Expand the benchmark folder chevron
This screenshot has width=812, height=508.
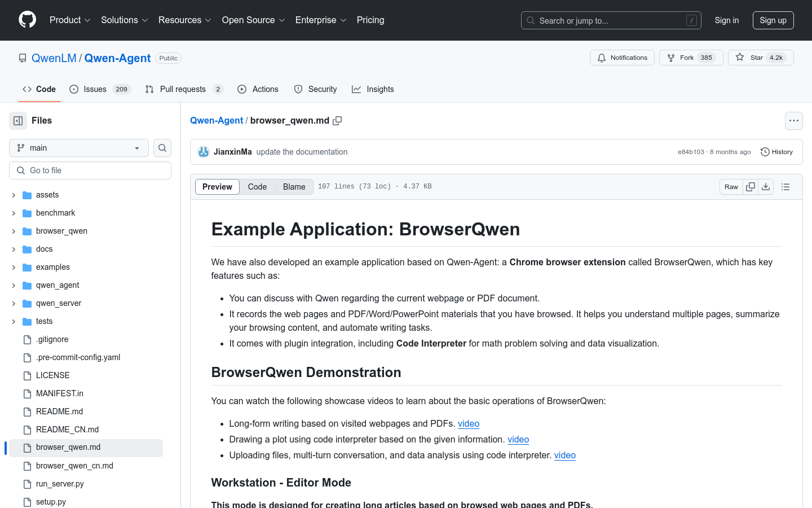pyautogui.click(x=14, y=213)
